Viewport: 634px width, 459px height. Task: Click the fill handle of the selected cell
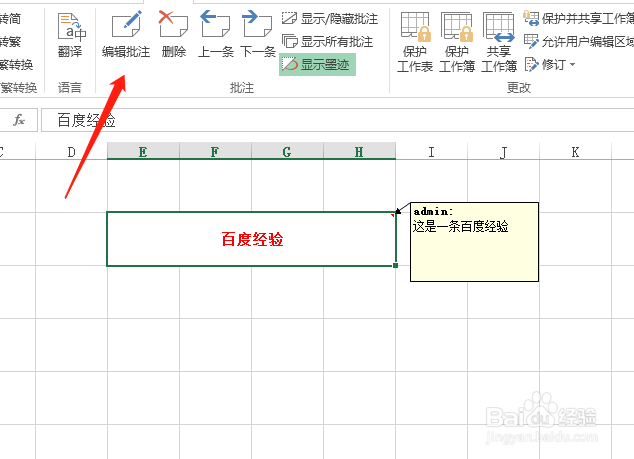point(395,265)
